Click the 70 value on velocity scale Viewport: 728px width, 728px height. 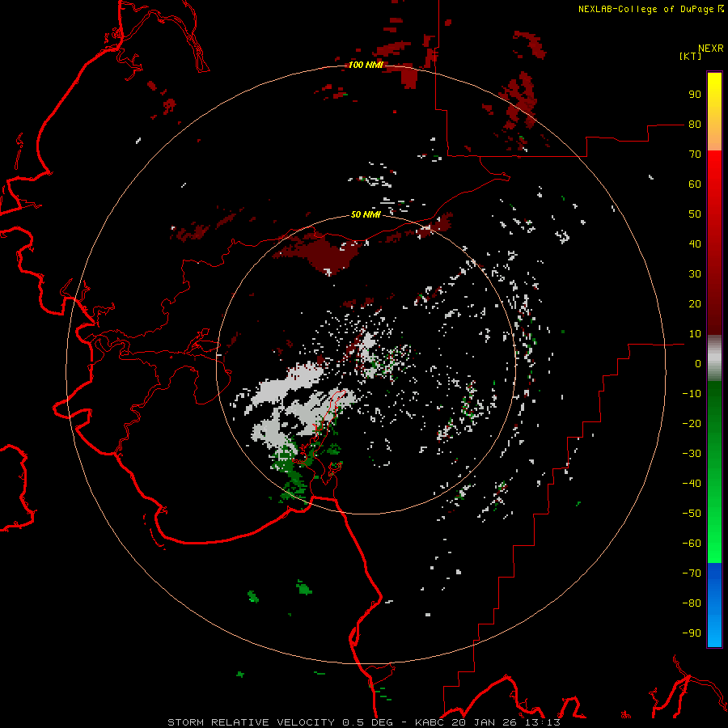(x=695, y=154)
